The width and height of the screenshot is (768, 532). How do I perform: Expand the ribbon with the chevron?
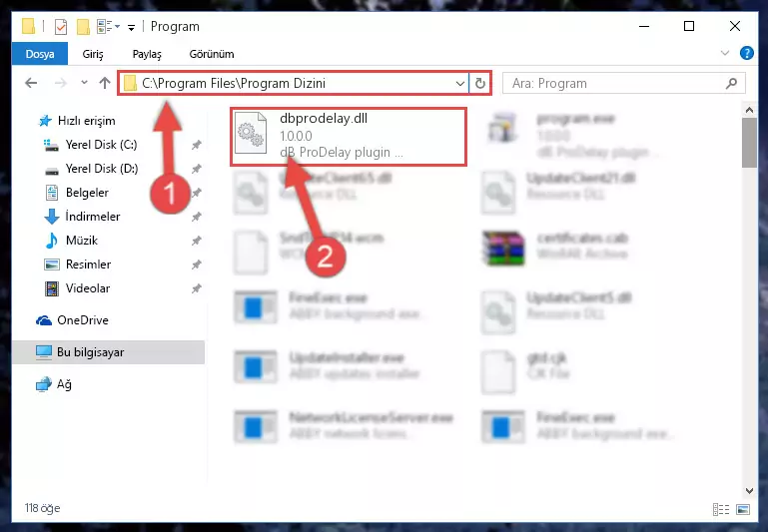click(x=725, y=53)
